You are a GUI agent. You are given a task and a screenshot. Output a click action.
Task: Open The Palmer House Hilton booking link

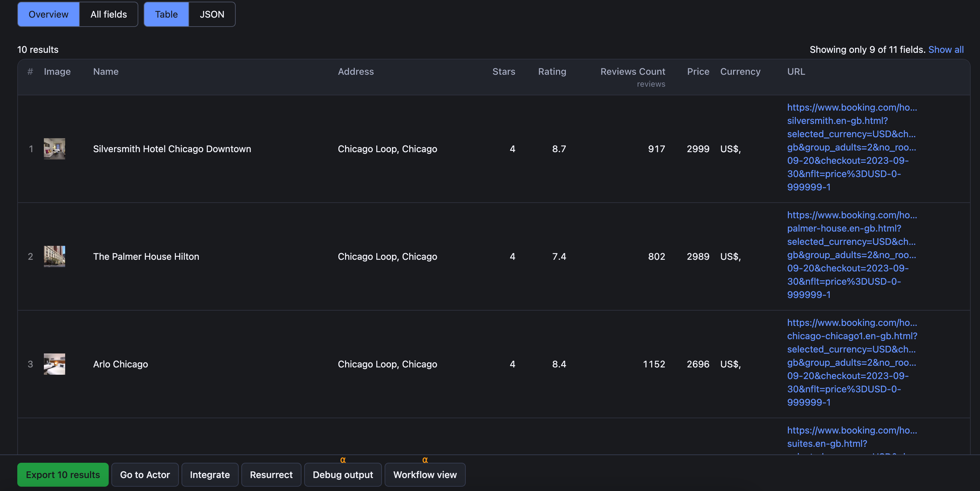coord(851,255)
